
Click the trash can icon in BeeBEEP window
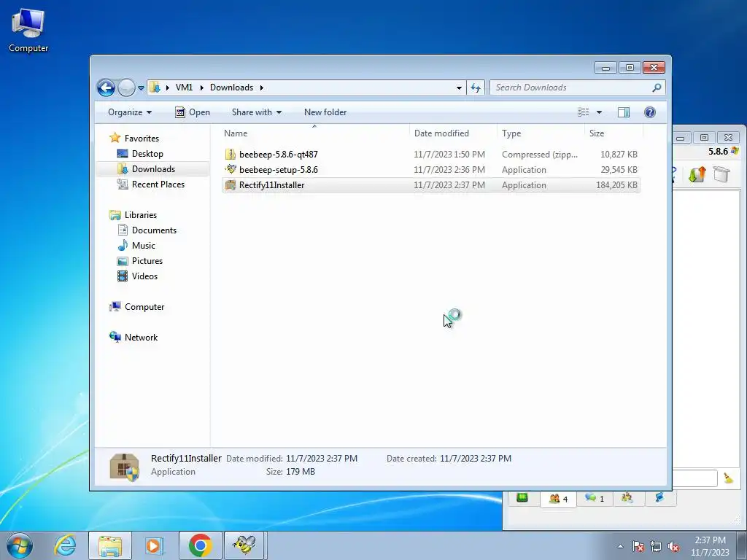coord(721,174)
